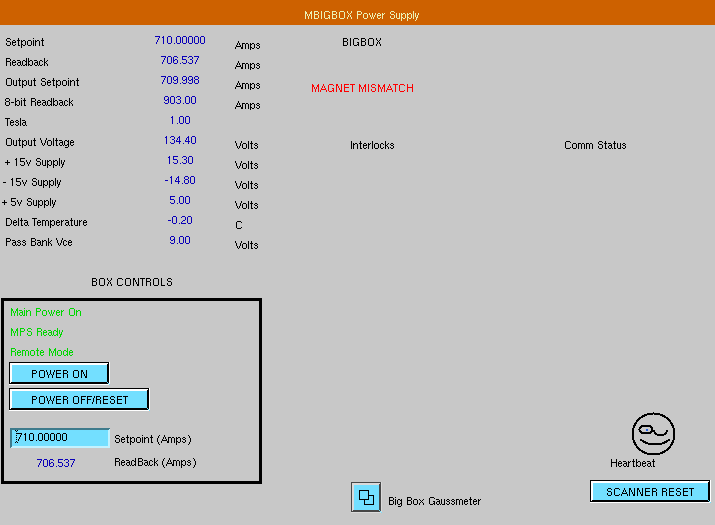Click the 8-bit Readback value 903.00
This screenshot has width=715, height=525.
point(180,100)
